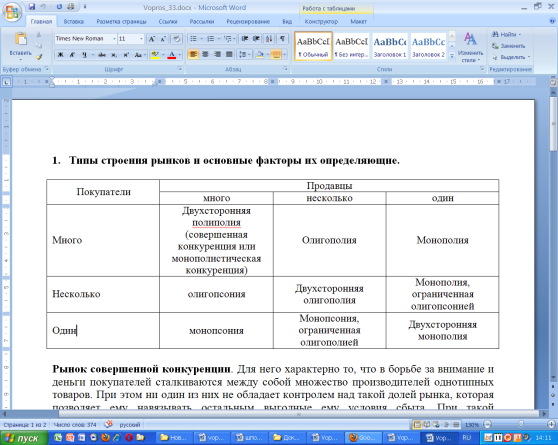This screenshot has height=445, width=558.
Task: Click the пуск Start button
Action: pyautogui.click(x=23, y=438)
